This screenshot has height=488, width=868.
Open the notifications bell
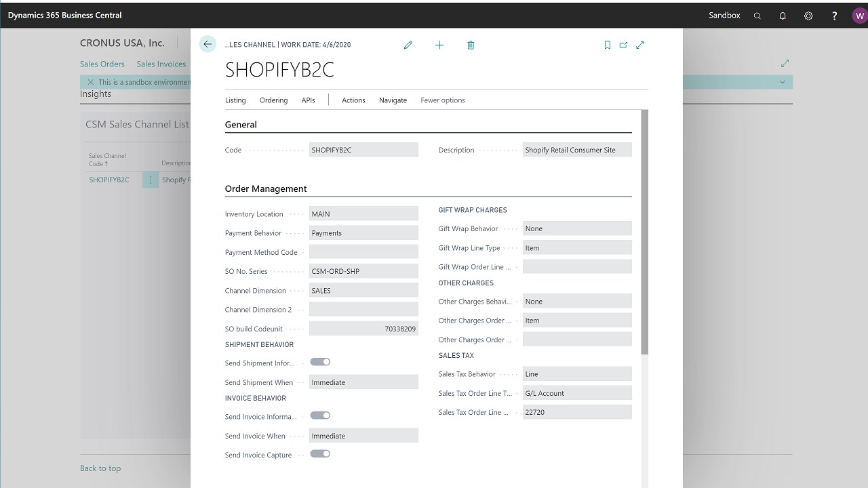(783, 16)
